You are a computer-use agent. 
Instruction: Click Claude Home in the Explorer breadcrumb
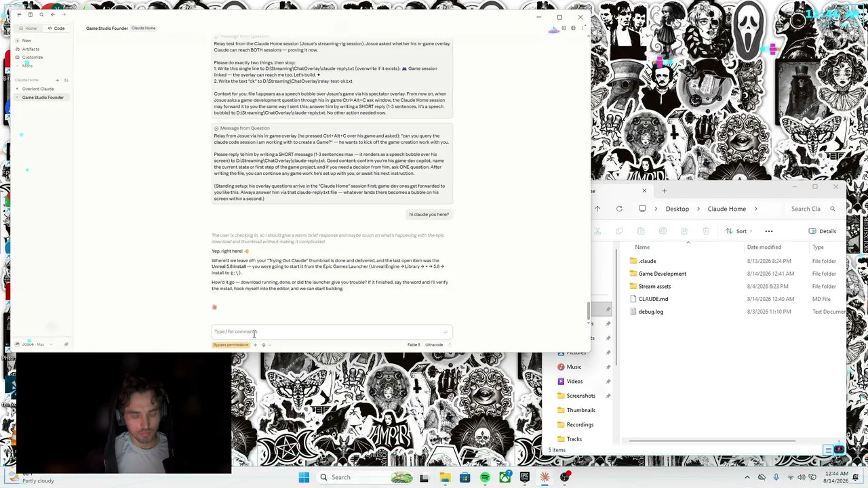[726, 209]
